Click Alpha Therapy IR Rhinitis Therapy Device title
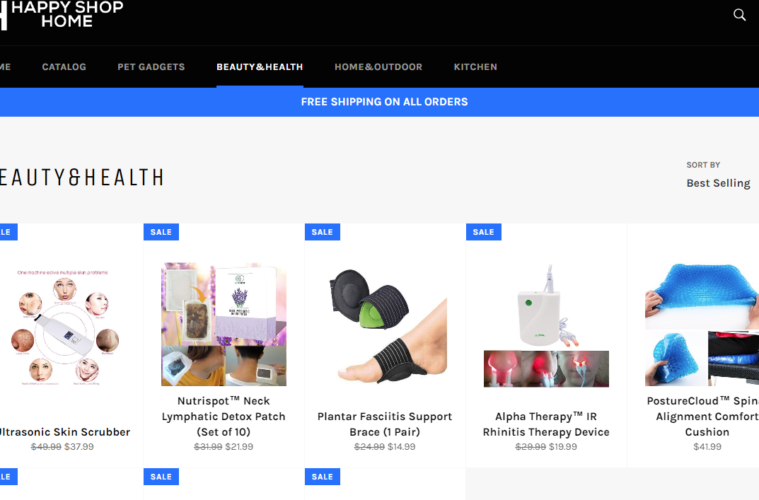This screenshot has height=500, width=759. point(546,424)
